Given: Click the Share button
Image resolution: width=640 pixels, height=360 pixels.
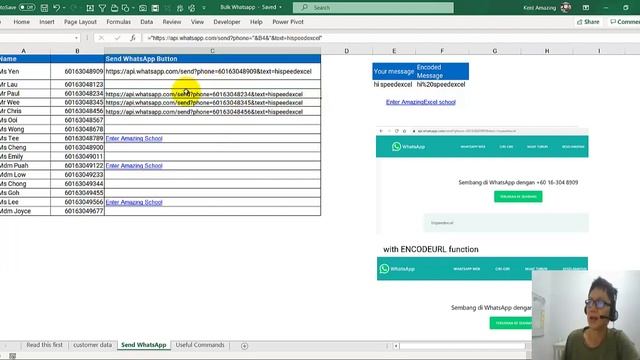Looking at the screenshot, I should pos(588,22).
